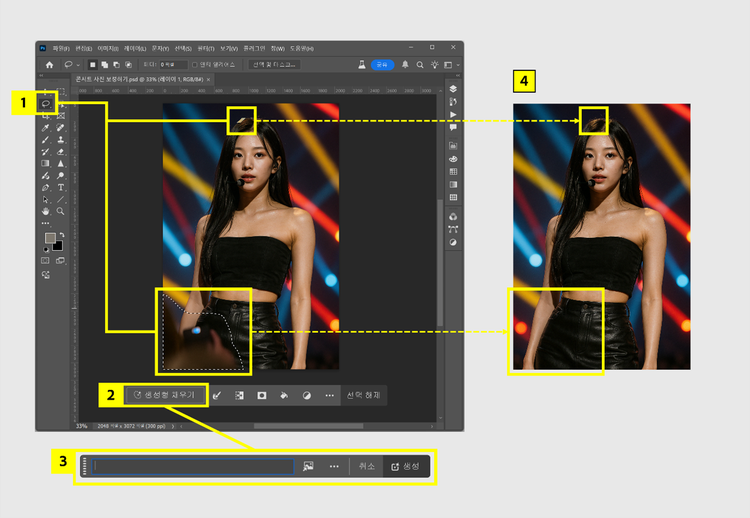Open the Filter menu (필터)
Screen dimensions: 750x518
(206, 48)
